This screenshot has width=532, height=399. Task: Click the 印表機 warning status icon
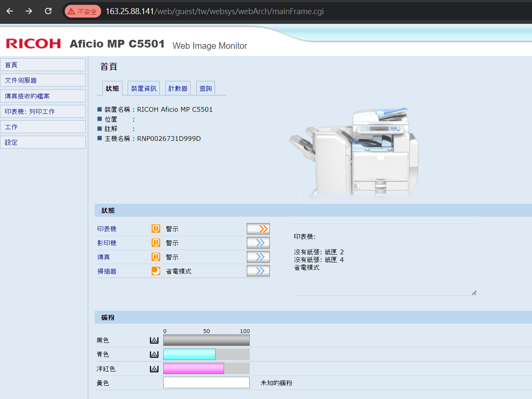tap(156, 229)
